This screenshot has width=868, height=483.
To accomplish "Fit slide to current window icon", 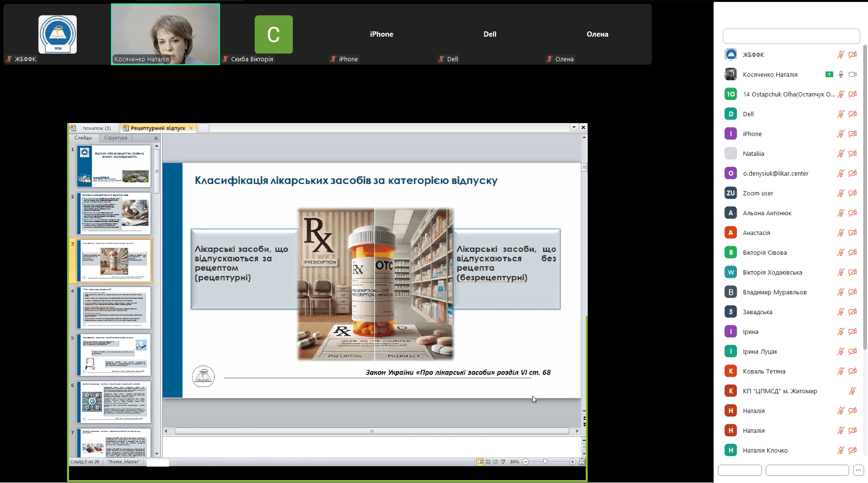I will coord(582,462).
